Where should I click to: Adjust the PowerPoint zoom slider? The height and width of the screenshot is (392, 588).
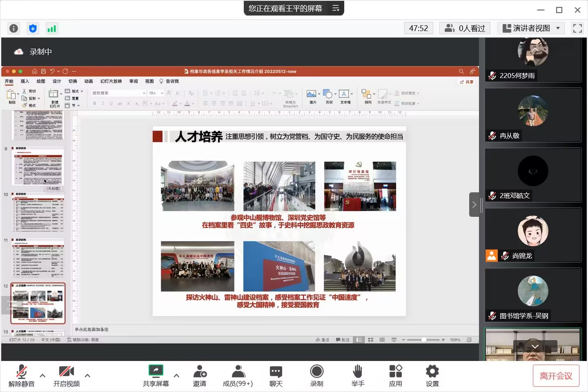click(424, 340)
